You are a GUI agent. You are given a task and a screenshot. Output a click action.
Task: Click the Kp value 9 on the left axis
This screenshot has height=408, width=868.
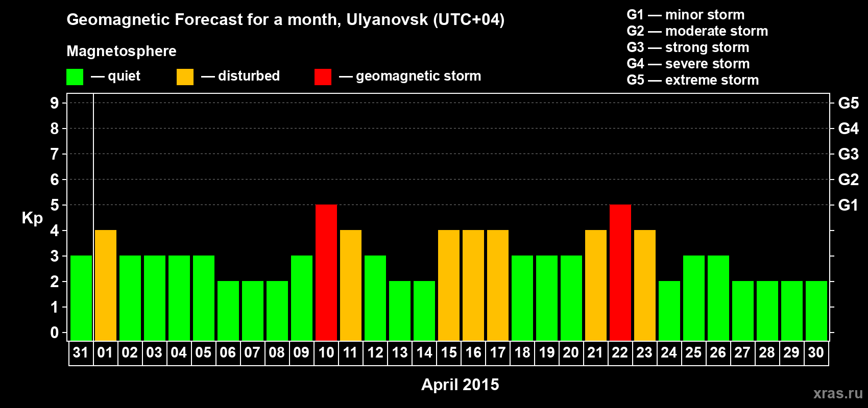(55, 103)
